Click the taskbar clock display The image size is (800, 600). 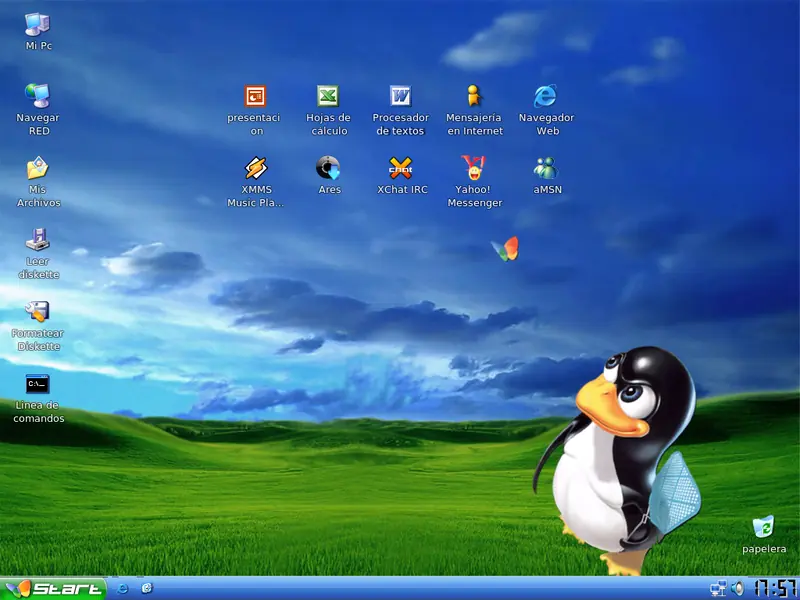(776, 588)
